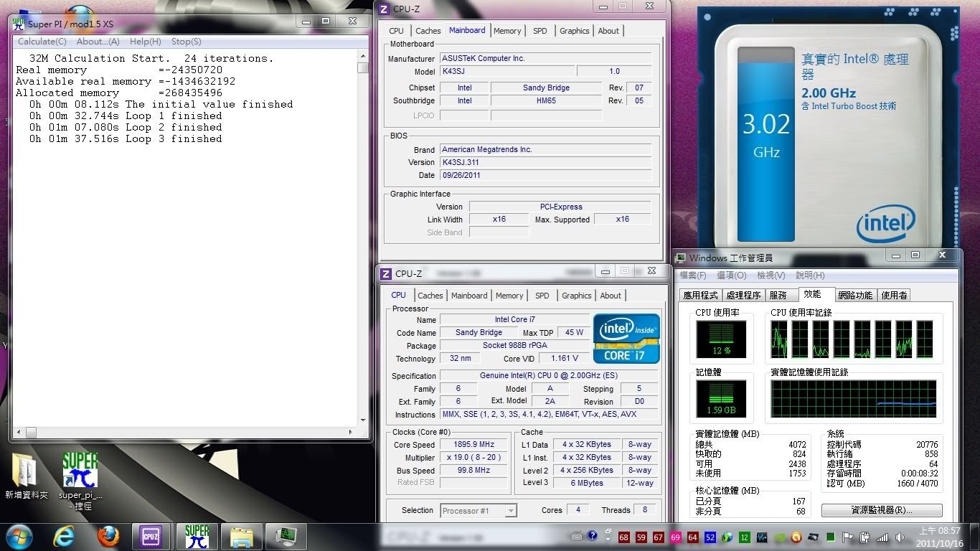Screen dimensions: 980x551
Task: Switch to Caches tab in top CPU-Z window
Action: 428,31
